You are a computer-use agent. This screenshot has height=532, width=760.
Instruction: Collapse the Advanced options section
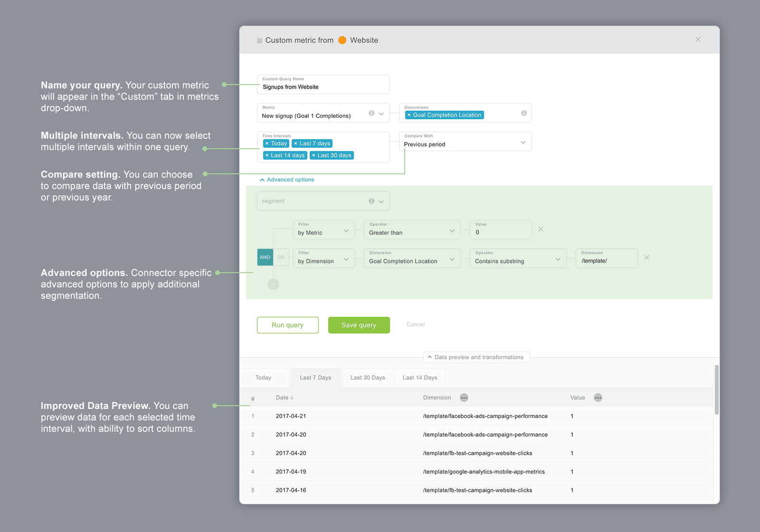coord(287,180)
